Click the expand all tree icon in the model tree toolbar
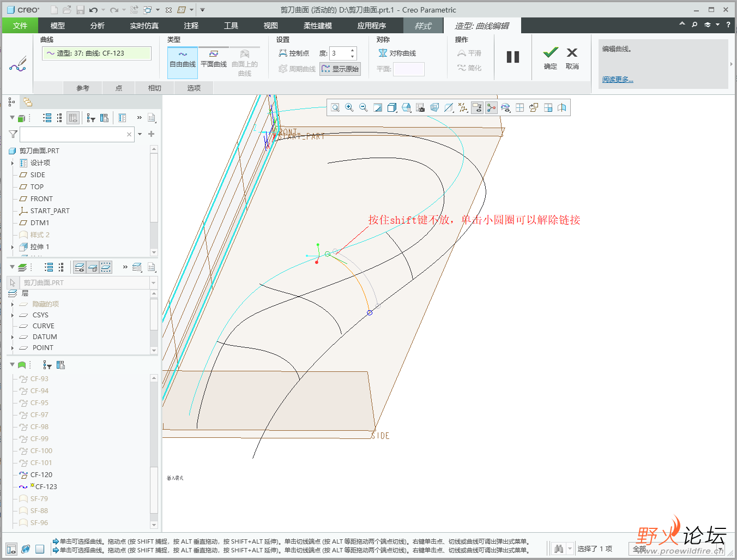737x560 pixels. [x=47, y=118]
